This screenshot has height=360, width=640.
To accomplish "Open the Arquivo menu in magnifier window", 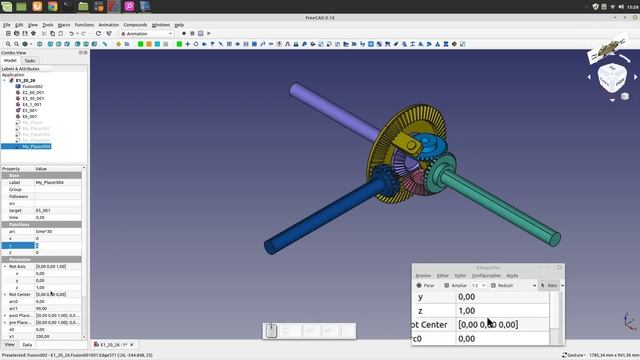I will 423,276.
